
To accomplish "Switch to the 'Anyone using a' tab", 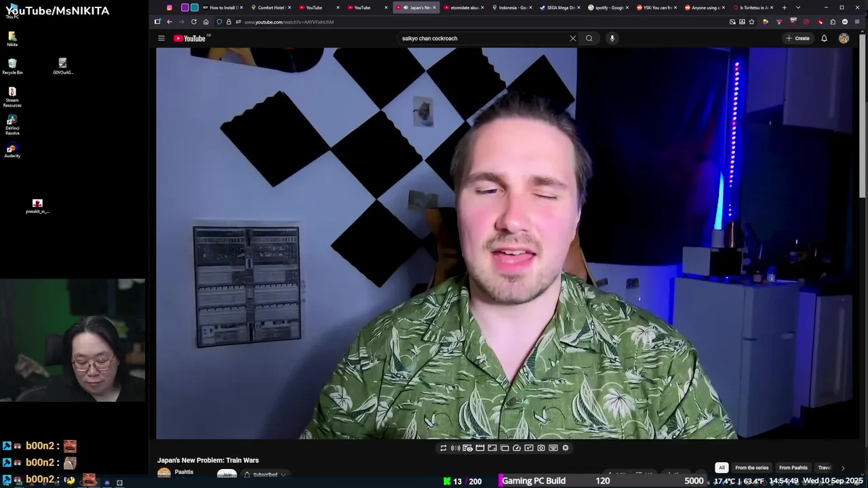I will (705, 7).
